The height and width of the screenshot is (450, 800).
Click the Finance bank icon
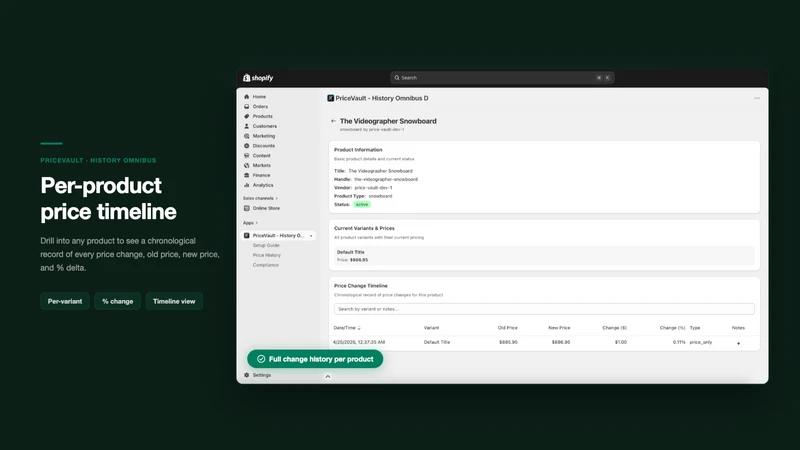[x=246, y=175]
